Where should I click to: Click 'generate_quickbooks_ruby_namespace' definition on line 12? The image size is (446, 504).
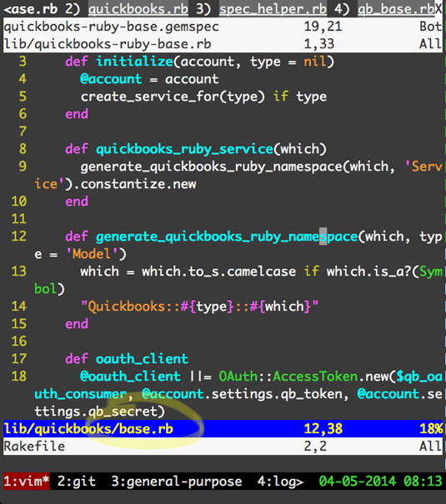(x=227, y=237)
